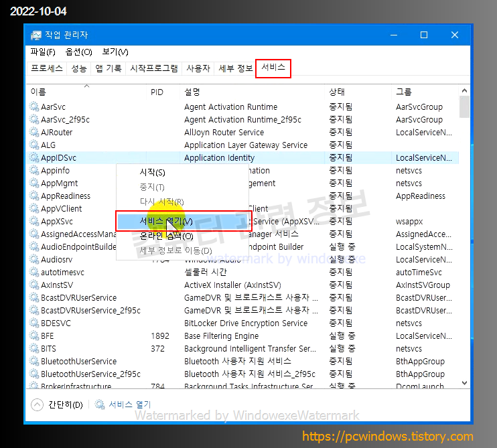
Task: Click the wsappx group cell
Action: click(x=409, y=222)
